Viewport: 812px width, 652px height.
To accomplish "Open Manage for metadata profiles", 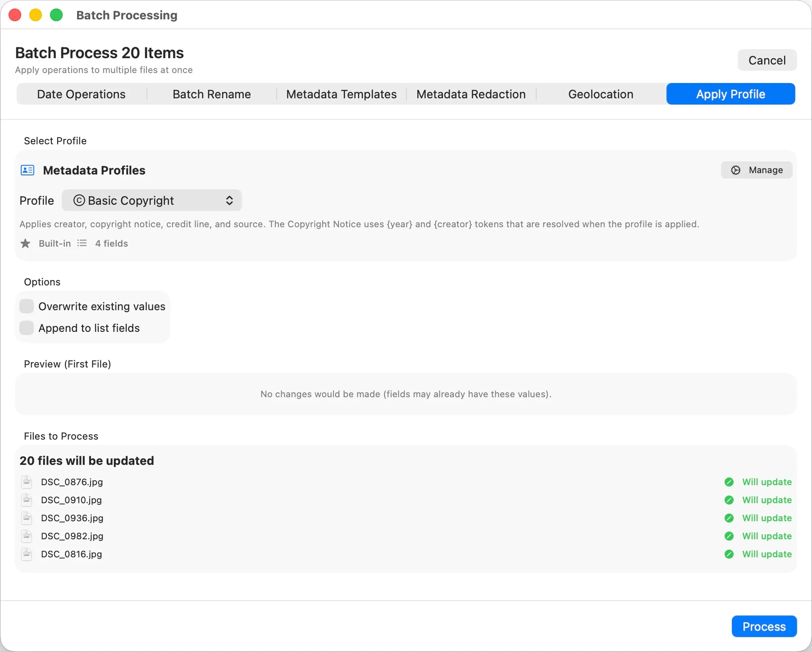I will coord(757,170).
